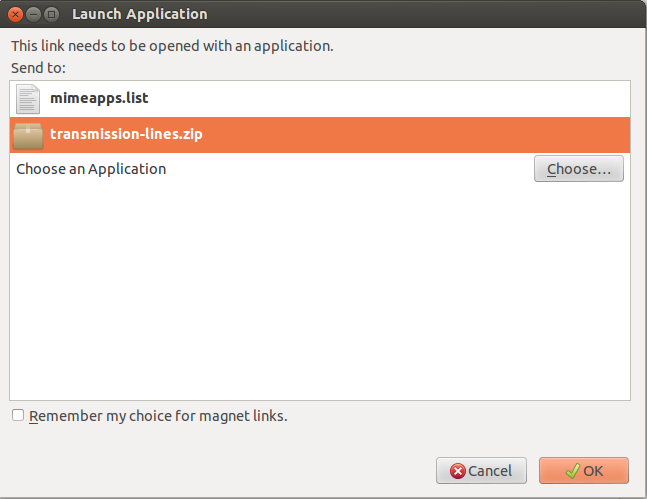Screen dimensions: 647x499
Task: Confirm with the OK button
Action: (583, 471)
